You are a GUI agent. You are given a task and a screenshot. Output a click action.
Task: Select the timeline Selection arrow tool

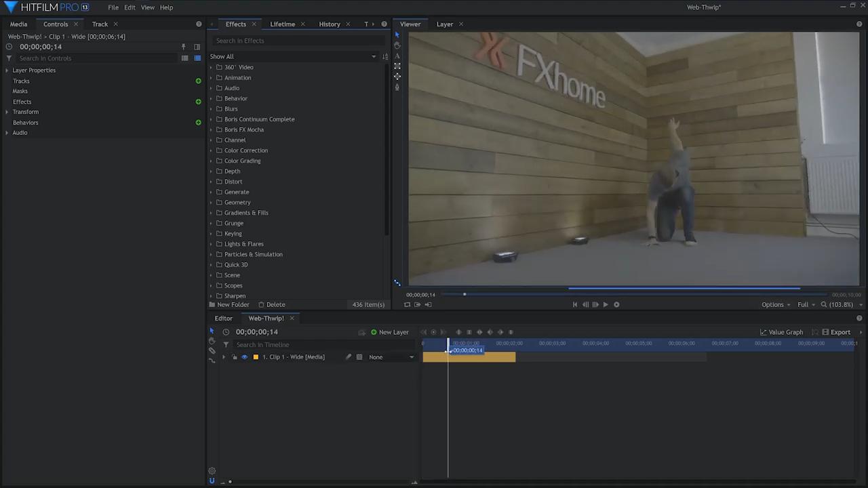pyautogui.click(x=212, y=331)
